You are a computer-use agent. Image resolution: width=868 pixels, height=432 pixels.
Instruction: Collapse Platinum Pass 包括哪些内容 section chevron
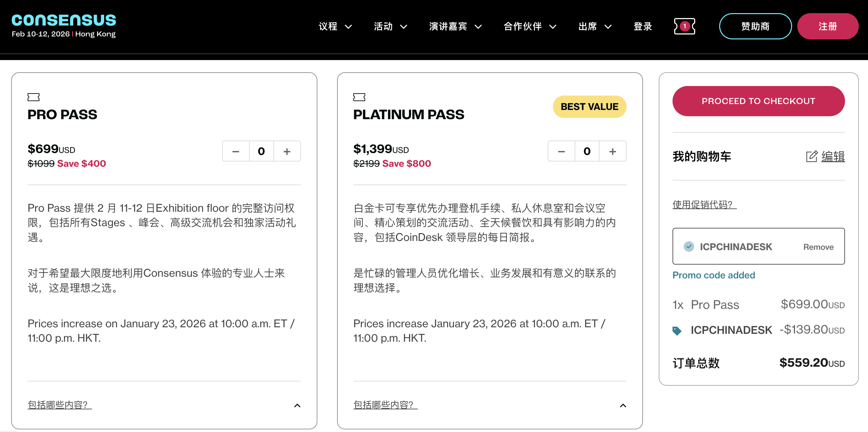tap(623, 405)
